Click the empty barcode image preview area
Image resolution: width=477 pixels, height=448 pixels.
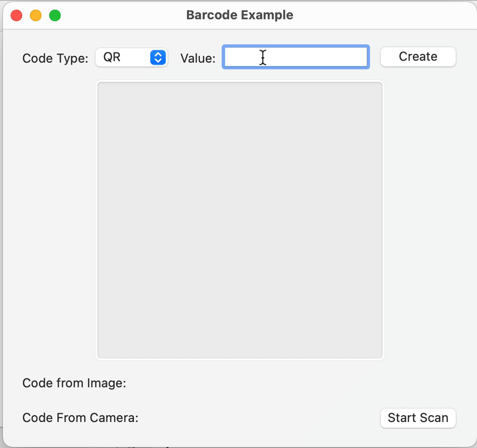240,220
